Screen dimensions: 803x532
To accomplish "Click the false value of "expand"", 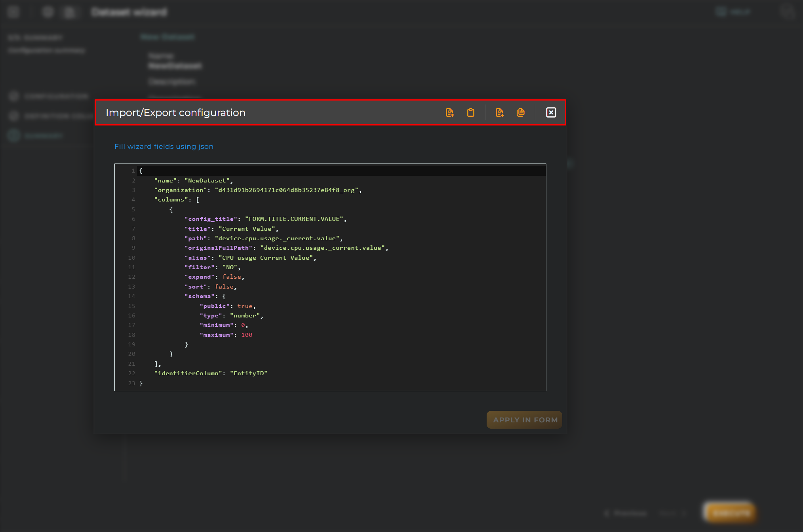I will point(232,277).
